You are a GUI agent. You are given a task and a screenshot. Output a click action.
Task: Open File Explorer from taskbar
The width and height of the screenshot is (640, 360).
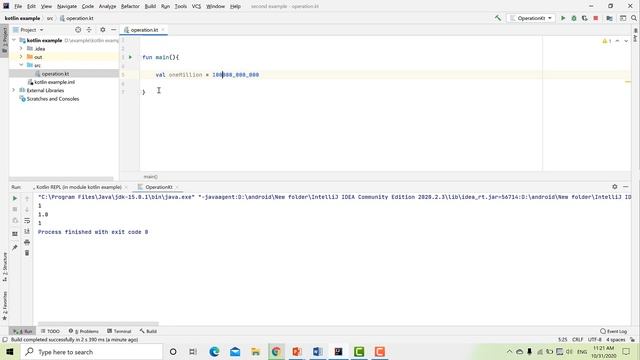(256, 352)
